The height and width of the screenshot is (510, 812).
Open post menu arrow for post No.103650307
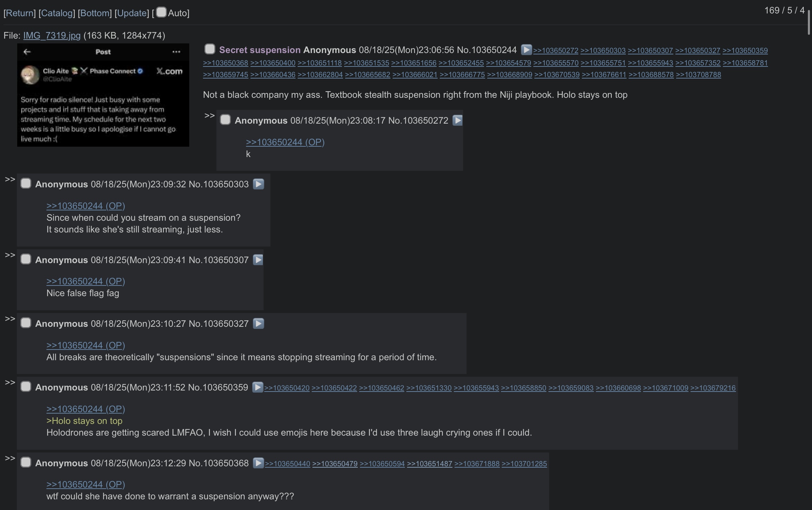[258, 260]
